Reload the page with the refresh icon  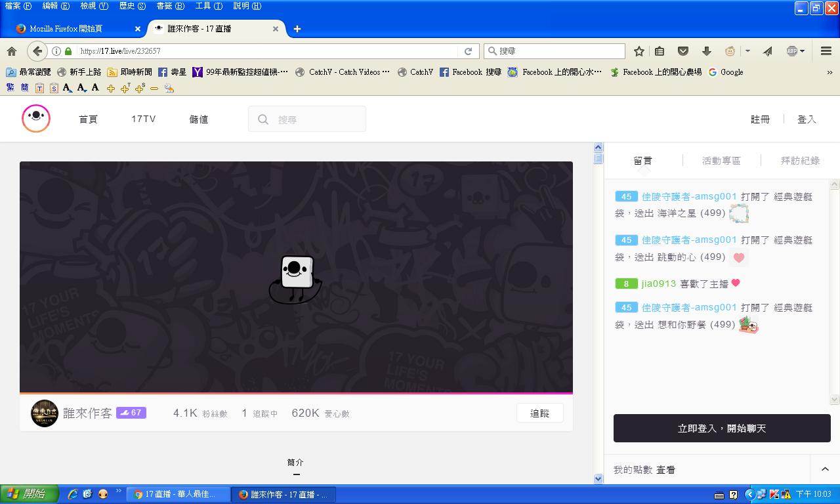(x=468, y=51)
